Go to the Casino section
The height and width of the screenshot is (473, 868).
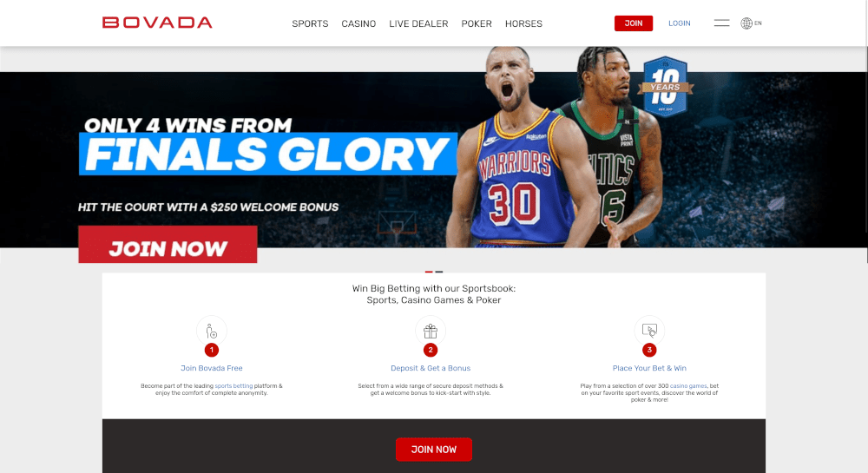[358, 23]
